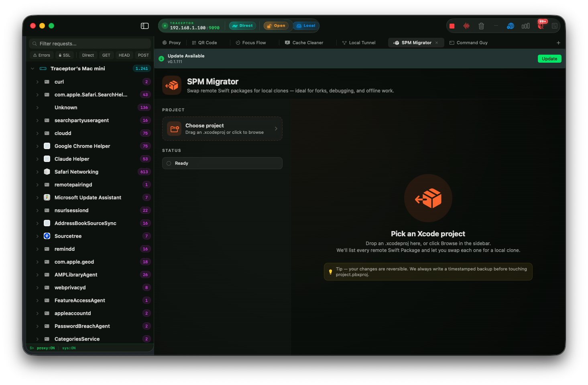Open the Focus Flow tab
The height and width of the screenshot is (385, 588).
pyautogui.click(x=251, y=43)
